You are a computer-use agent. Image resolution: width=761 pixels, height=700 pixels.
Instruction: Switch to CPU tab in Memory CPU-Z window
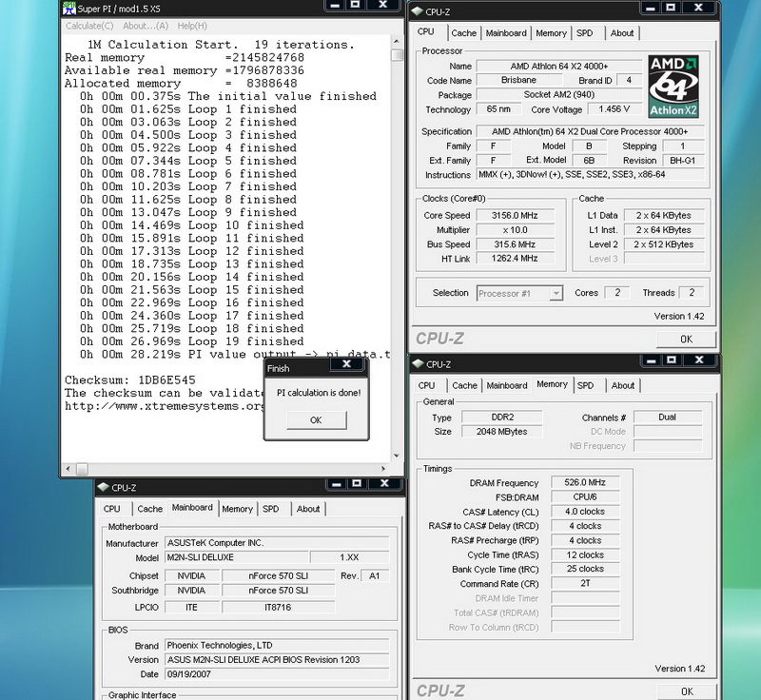point(426,385)
